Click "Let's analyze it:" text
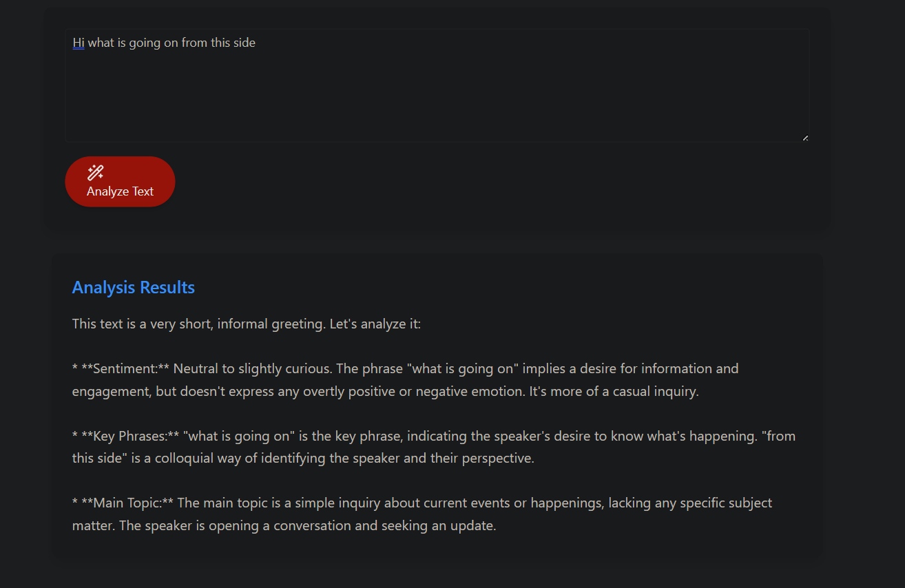Image resolution: width=905 pixels, height=588 pixels. tap(375, 324)
